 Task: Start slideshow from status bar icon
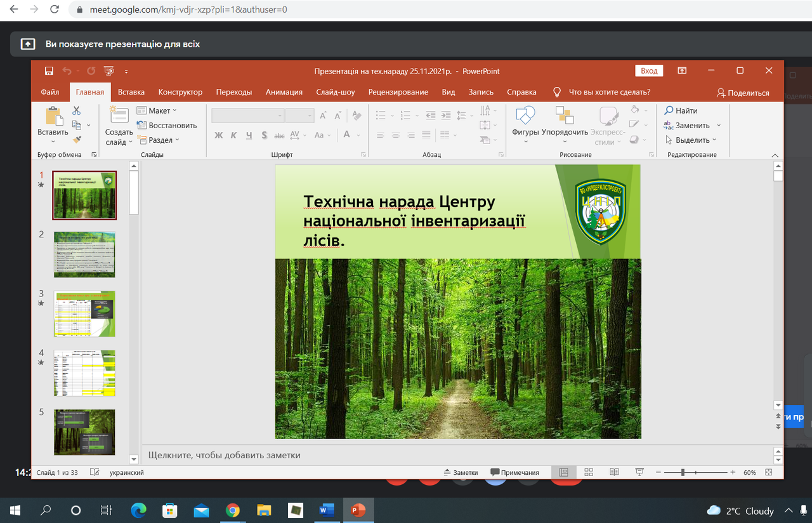[639, 472]
